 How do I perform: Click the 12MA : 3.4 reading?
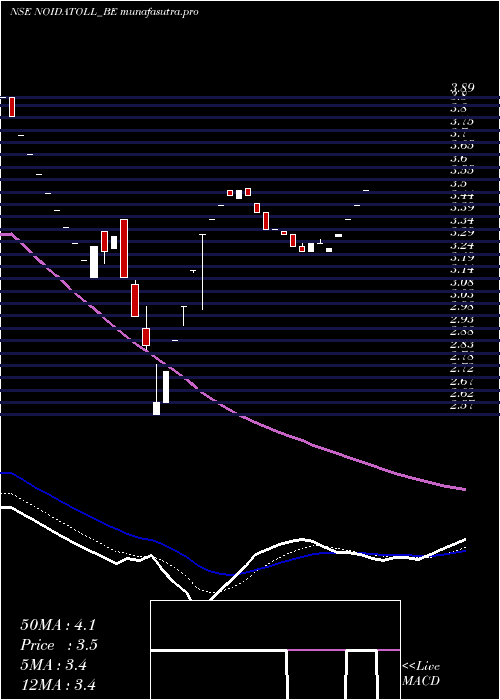[x=58, y=684]
